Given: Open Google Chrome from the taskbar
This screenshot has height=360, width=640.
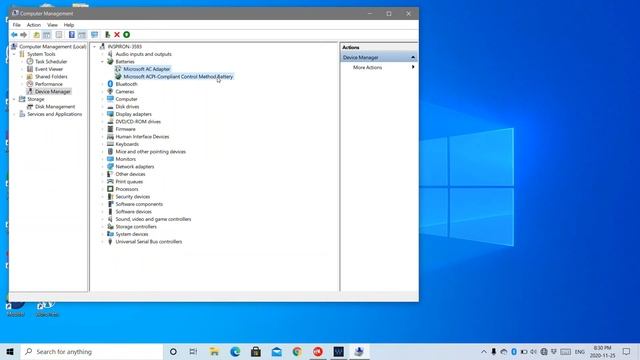Looking at the screenshot, I should click(x=297, y=351).
